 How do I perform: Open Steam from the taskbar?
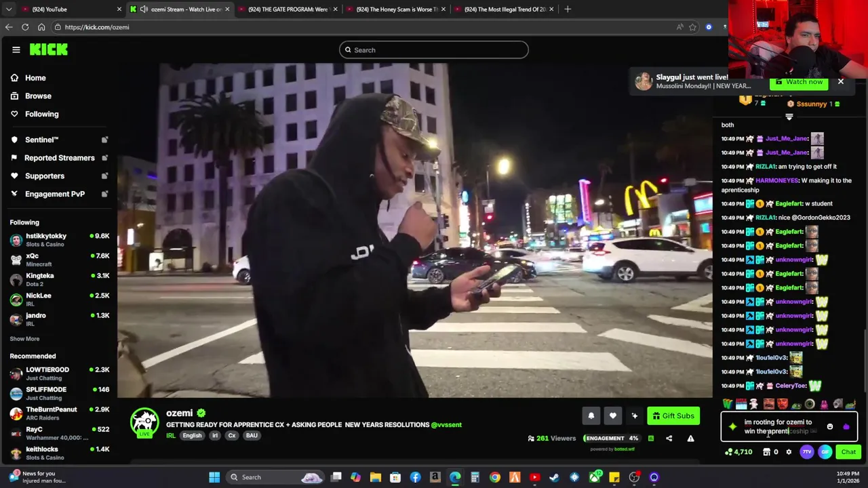tap(554, 477)
